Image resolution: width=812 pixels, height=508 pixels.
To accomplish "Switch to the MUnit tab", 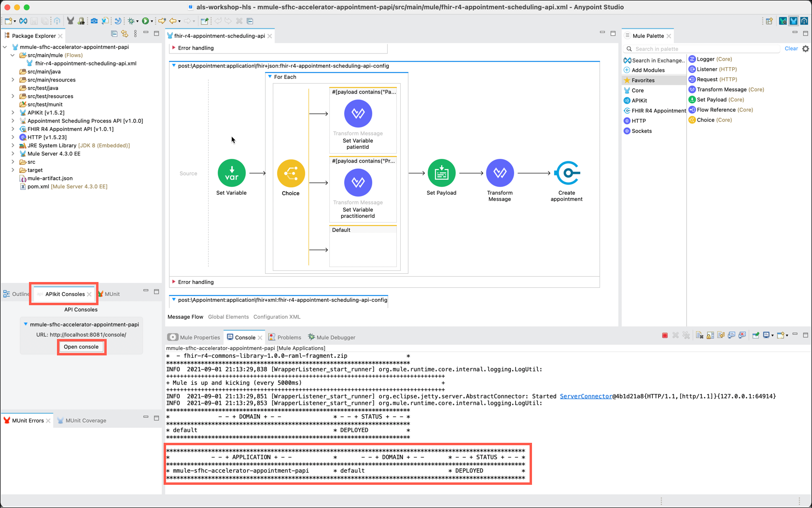I will pyautogui.click(x=109, y=294).
